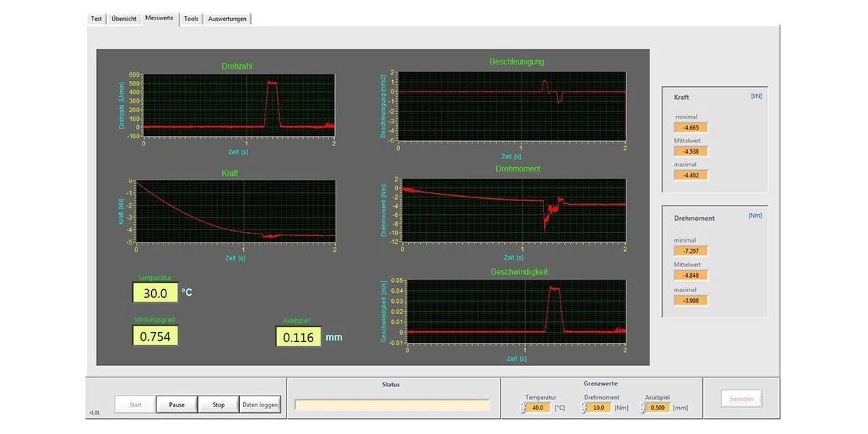Screen dimensions: 868x434
Task: Select the Drehmoment limit value field
Action: point(599,408)
